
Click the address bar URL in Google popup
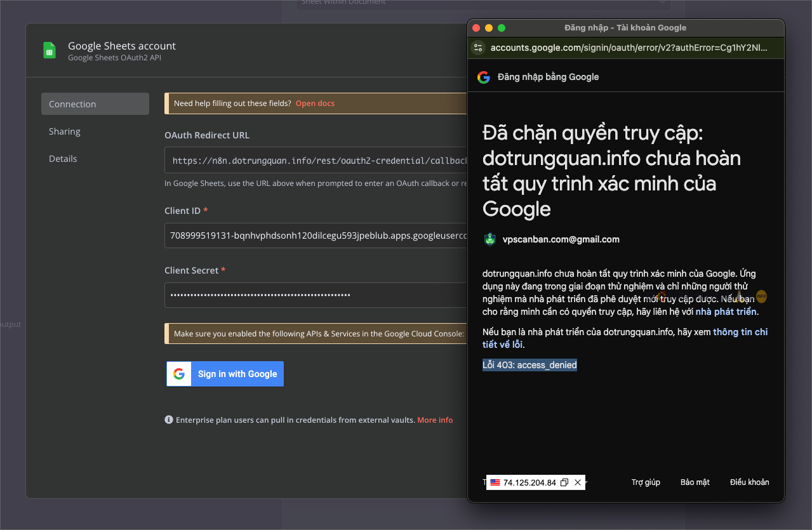[629, 48]
